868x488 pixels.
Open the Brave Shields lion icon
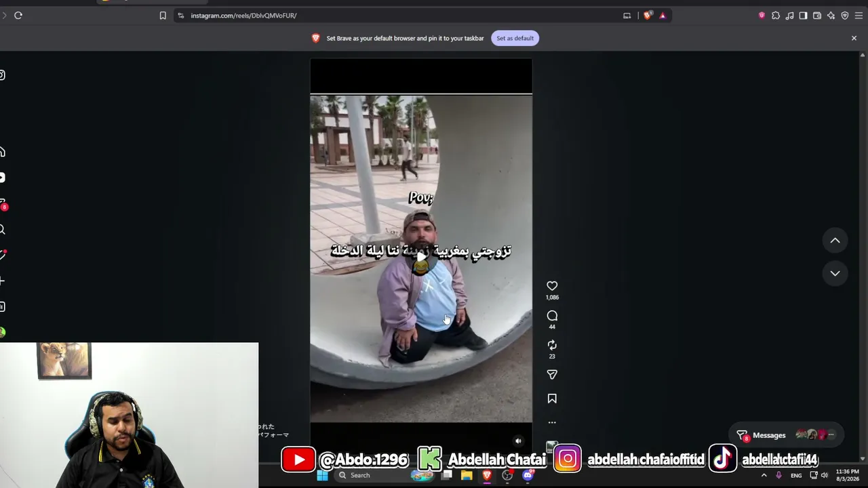click(x=648, y=16)
